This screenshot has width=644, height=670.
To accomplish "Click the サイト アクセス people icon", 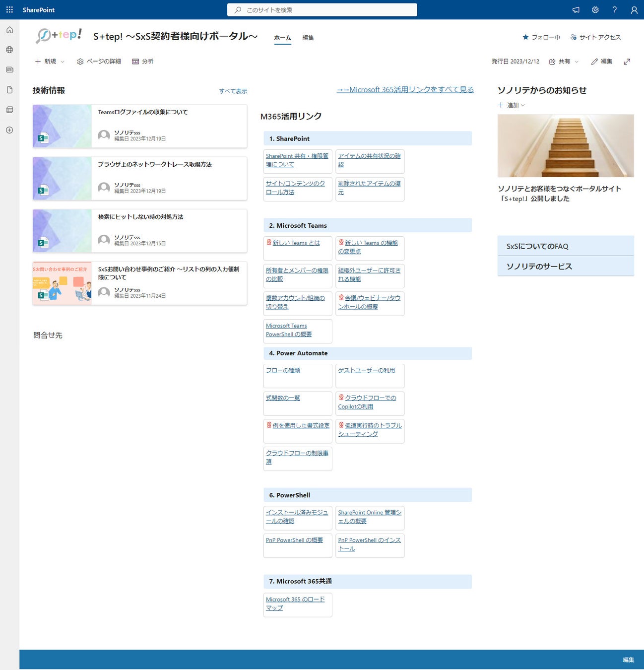I will [x=574, y=37].
